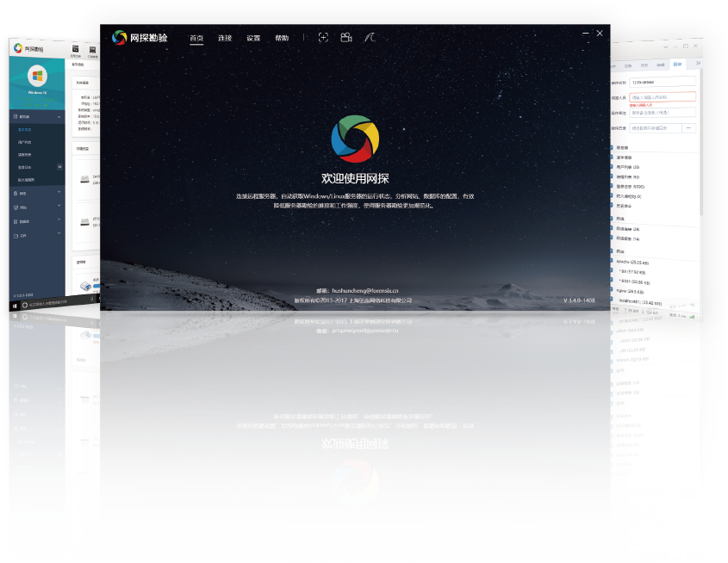
Task: Toggle the *:80 (57.92 KB) checkbox
Action: 612,269
